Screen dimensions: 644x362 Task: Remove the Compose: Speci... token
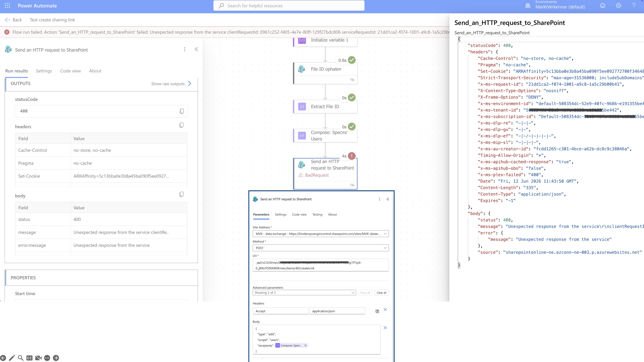click(305, 345)
